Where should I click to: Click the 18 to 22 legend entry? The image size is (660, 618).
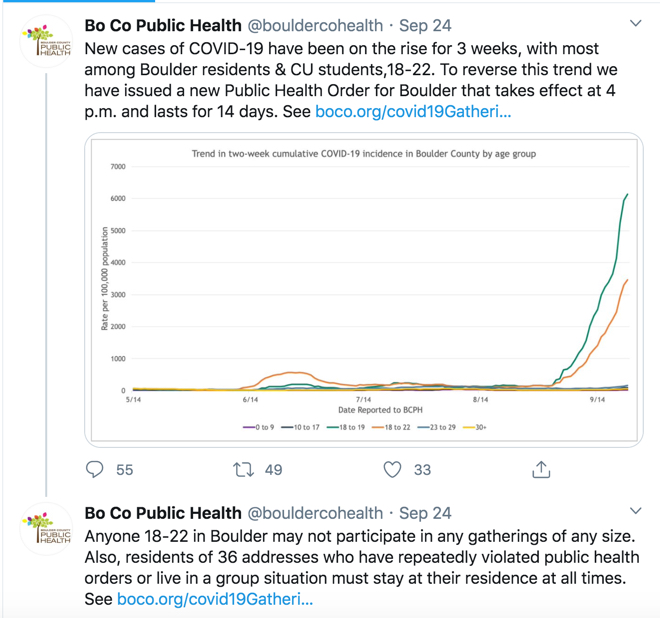point(391,427)
